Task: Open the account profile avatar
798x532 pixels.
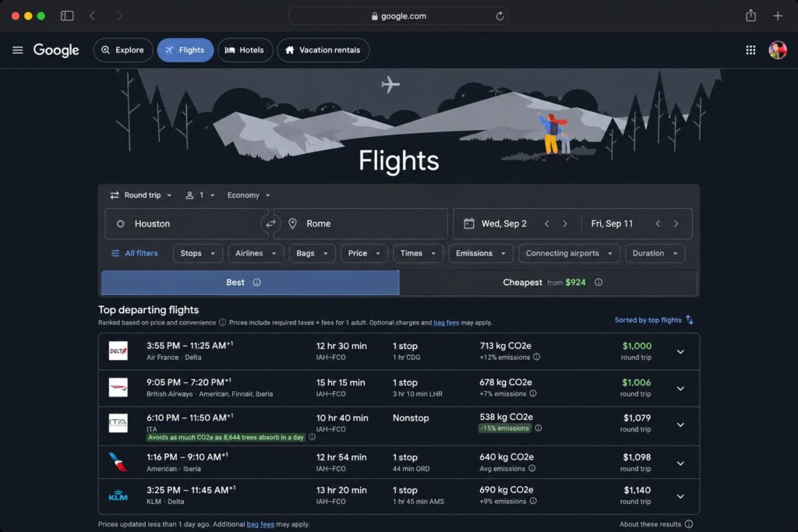Action: tap(778, 50)
